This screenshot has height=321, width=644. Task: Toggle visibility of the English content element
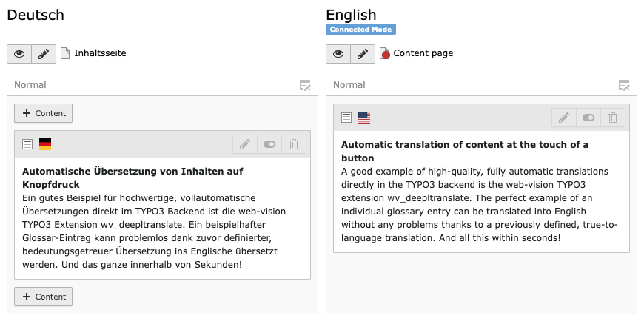coord(588,118)
